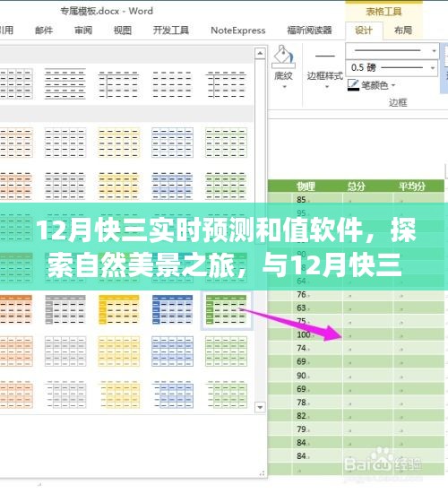448x494 pixels.
Task: Switch to the 设计 Design tab
Action: pyautogui.click(x=364, y=30)
